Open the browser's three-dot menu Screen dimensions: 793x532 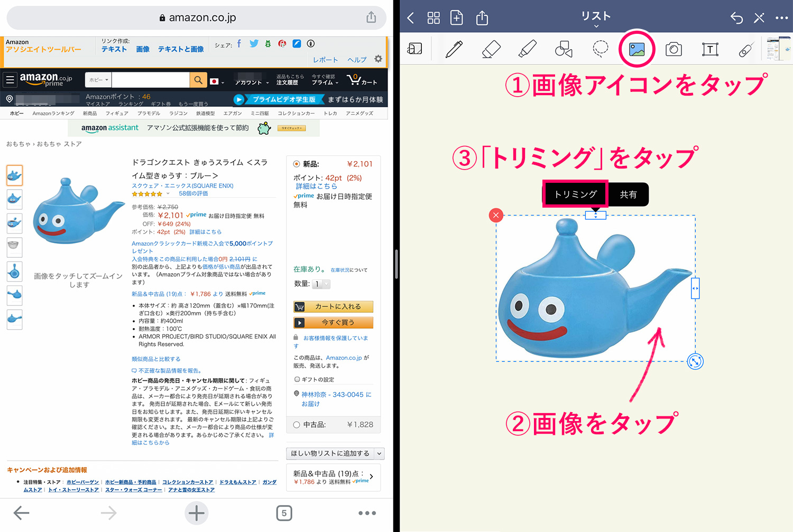pos(367,513)
